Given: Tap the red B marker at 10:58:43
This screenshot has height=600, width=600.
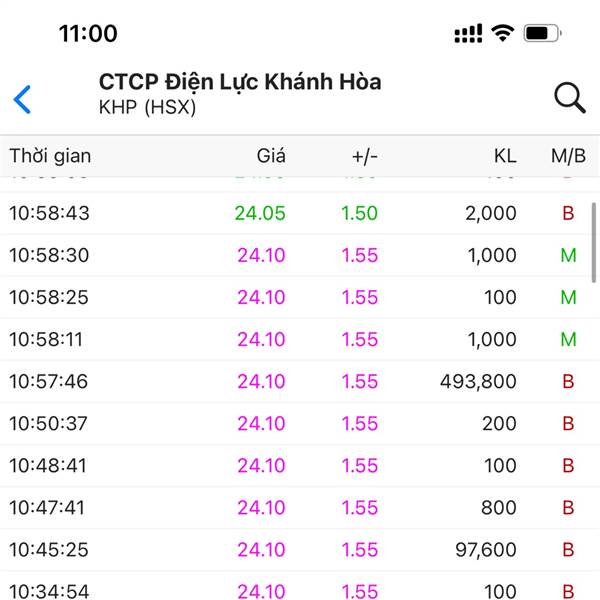Looking at the screenshot, I should (568, 213).
